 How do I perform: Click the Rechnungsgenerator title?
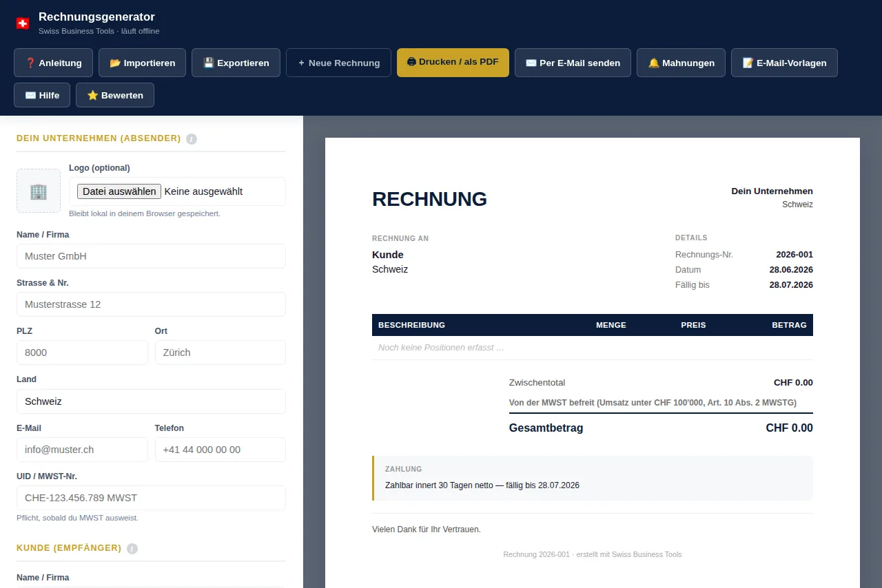(x=96, y=17)
